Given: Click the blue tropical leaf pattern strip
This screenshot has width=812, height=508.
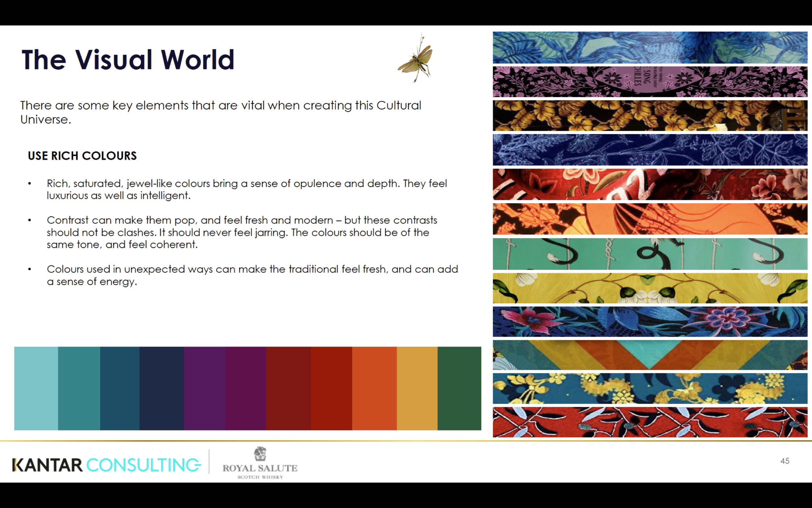Looking at the screenshot, I should coord(650,48).
